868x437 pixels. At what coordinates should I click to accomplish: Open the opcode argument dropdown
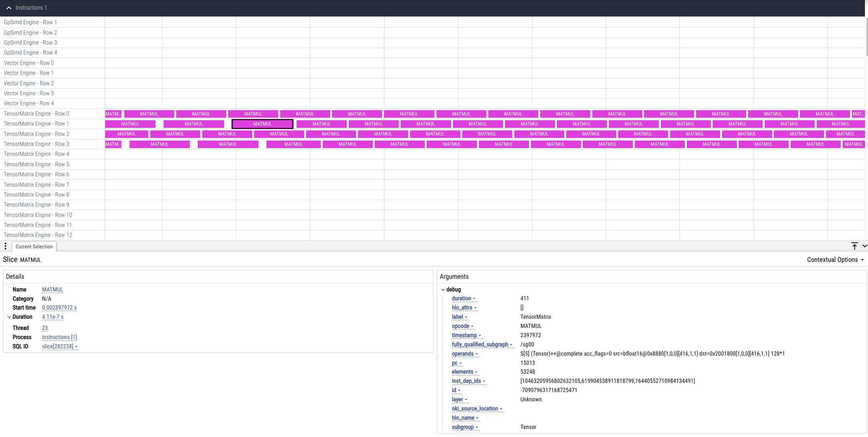click(x=473, y=326)
